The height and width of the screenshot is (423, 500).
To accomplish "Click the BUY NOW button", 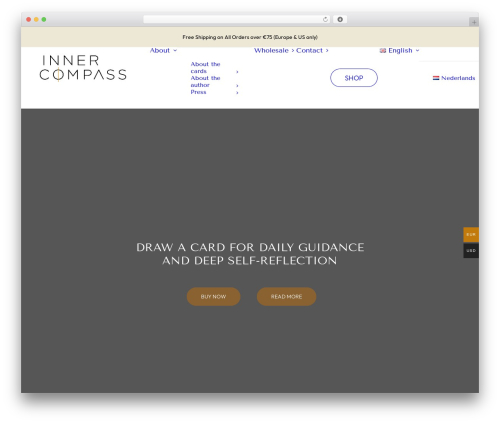I will 213,296.
